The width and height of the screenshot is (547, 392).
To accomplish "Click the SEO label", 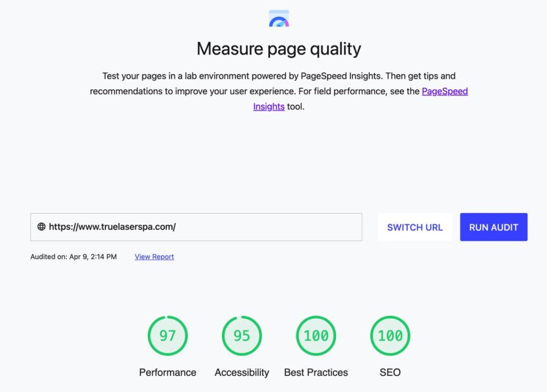I will (390, 372).
